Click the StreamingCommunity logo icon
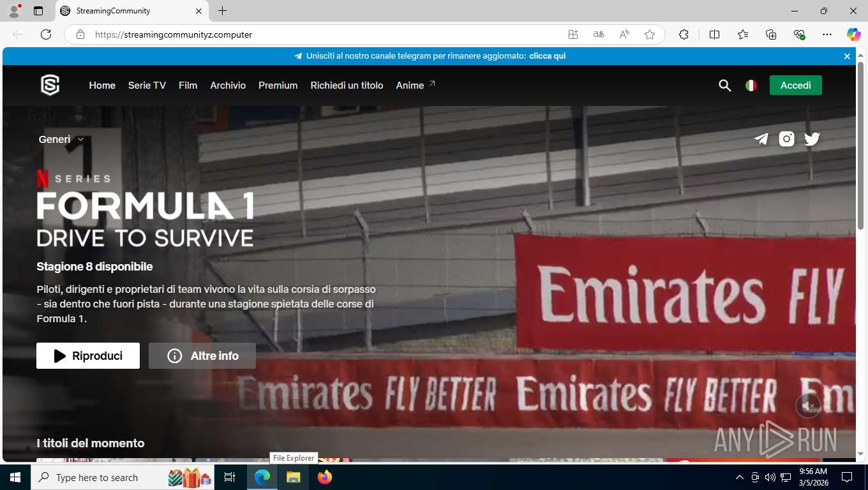This screenshot has width=868, height=490. click(x=50, y=85)
